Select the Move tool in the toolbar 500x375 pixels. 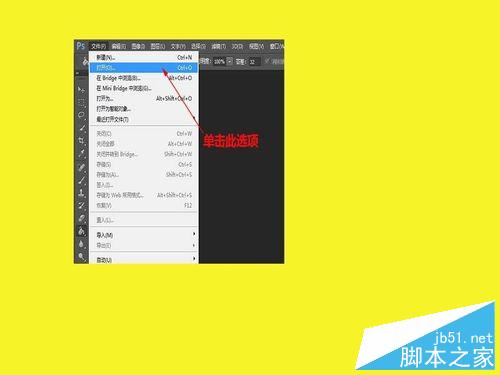point(81,89)
